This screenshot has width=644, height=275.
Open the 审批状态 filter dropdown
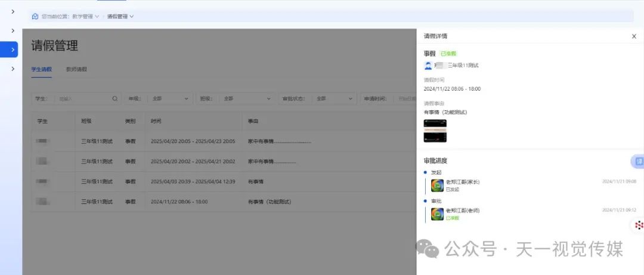[x=335, y=98]
